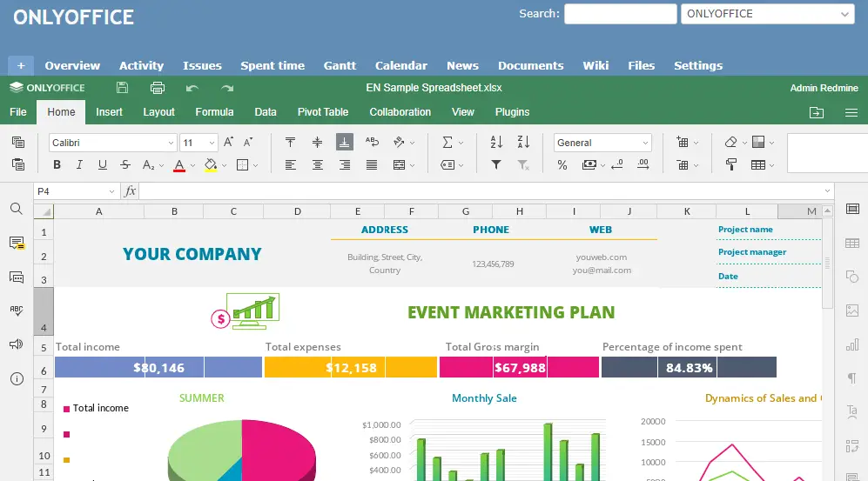The height and width of the screenshot is (481, 868).
Task: Sort the selection ascending A to Z
Action: [496, 143]
